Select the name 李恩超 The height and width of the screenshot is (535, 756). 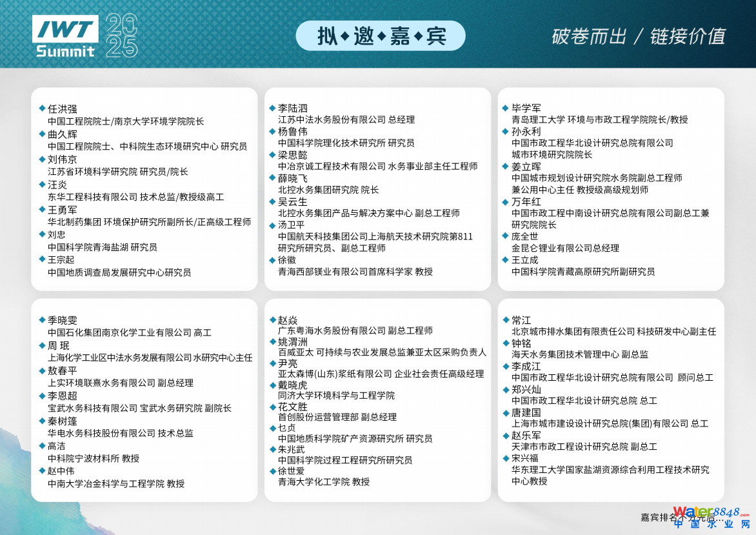point(62,396)
